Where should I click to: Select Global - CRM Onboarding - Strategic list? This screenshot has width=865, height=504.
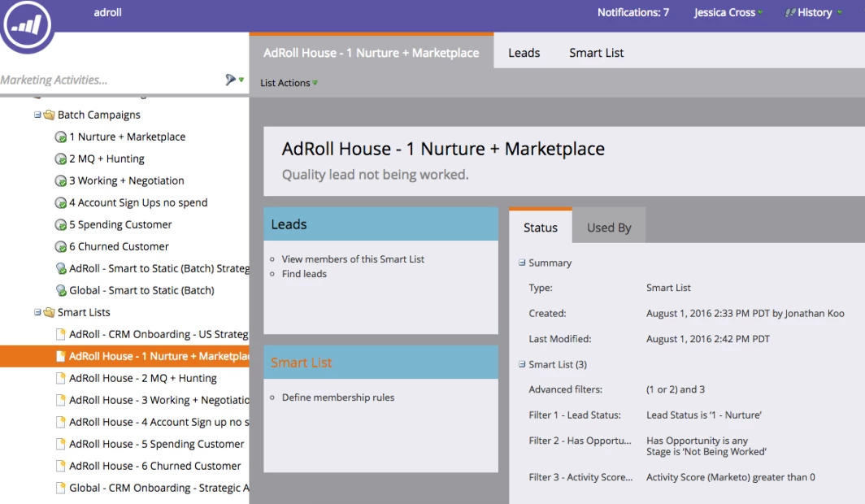point(159,488)
